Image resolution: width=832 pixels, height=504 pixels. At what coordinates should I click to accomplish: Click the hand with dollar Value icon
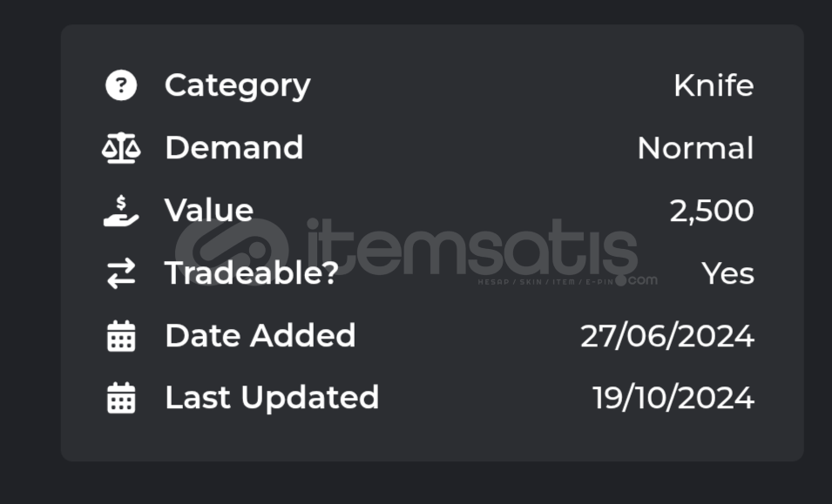(x=121, y=211)
